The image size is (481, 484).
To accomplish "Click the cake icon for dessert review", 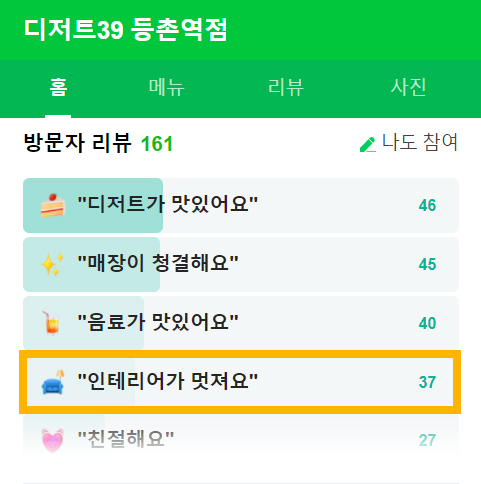I will pos(53,205).
